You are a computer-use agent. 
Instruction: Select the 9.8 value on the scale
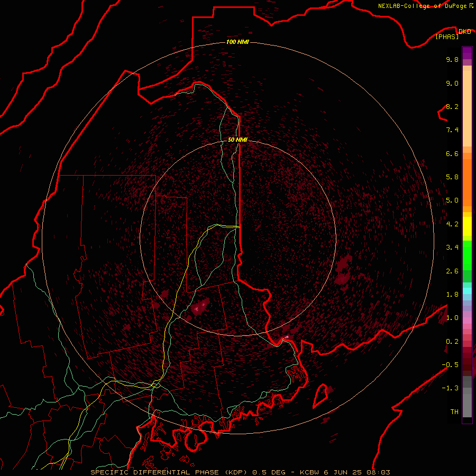click(452, 59)
